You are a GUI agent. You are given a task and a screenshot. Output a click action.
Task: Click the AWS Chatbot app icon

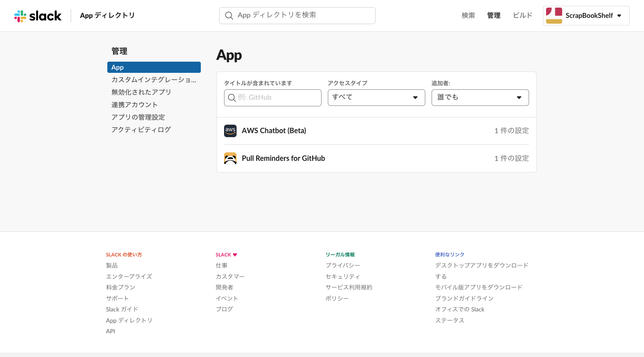[x=230, y=131]
